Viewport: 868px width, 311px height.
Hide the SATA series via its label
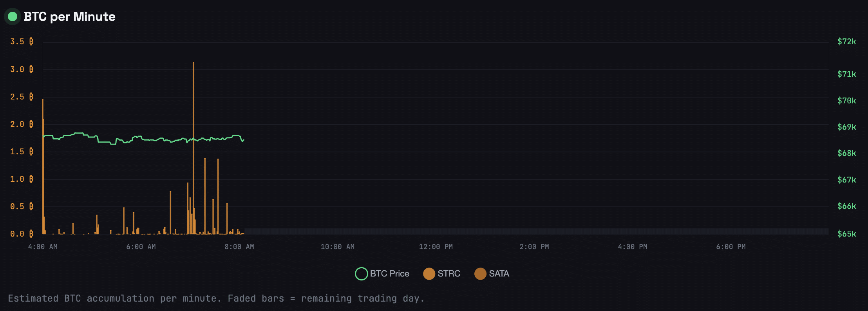(499, 274)
